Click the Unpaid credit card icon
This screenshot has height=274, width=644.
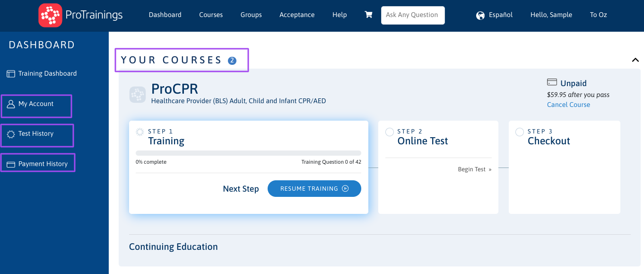coord(552,82)
